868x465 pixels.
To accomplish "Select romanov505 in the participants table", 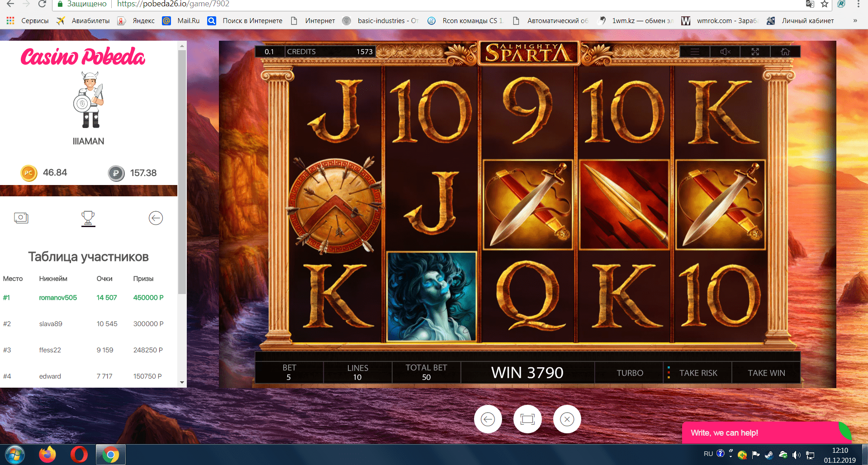I will coord(58,298).
